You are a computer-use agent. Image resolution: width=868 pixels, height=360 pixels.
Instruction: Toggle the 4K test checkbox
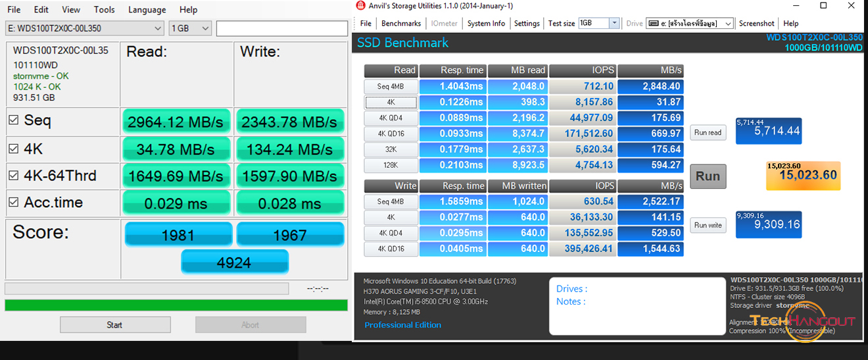click(x=14, y=149)
